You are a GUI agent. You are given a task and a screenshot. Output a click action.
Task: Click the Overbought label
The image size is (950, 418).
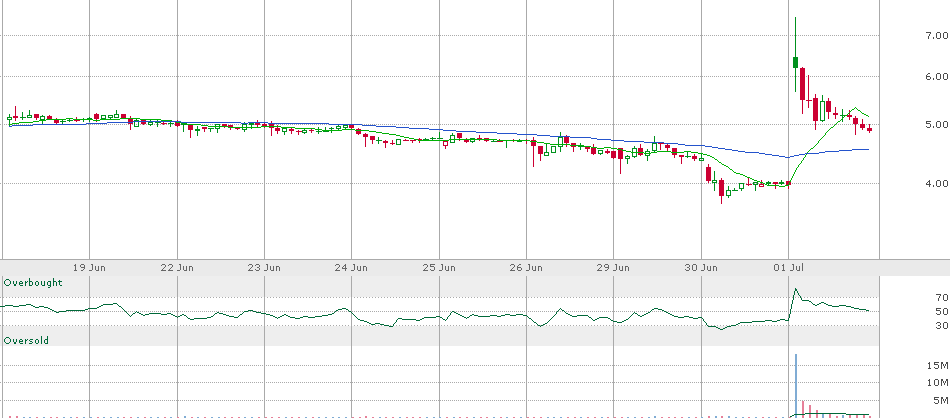[x=33, y=283]
